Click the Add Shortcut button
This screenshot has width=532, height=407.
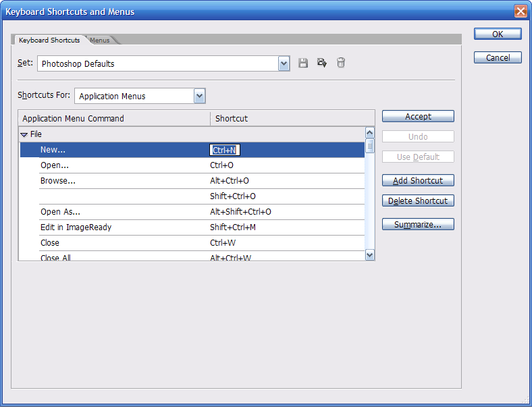[418, 181]
